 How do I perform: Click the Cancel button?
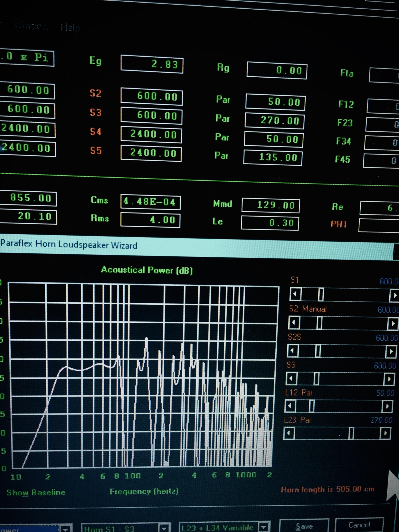[359, 525]
